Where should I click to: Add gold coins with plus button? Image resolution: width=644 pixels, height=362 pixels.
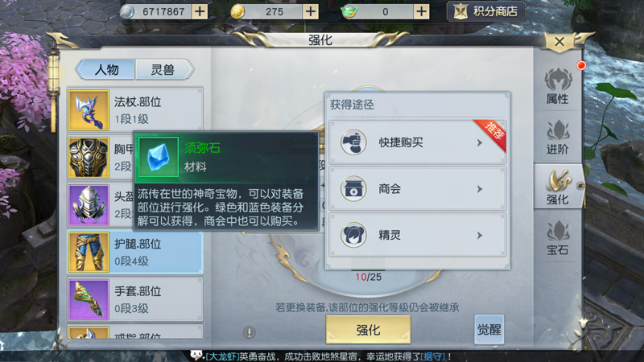tap(311, 11)
